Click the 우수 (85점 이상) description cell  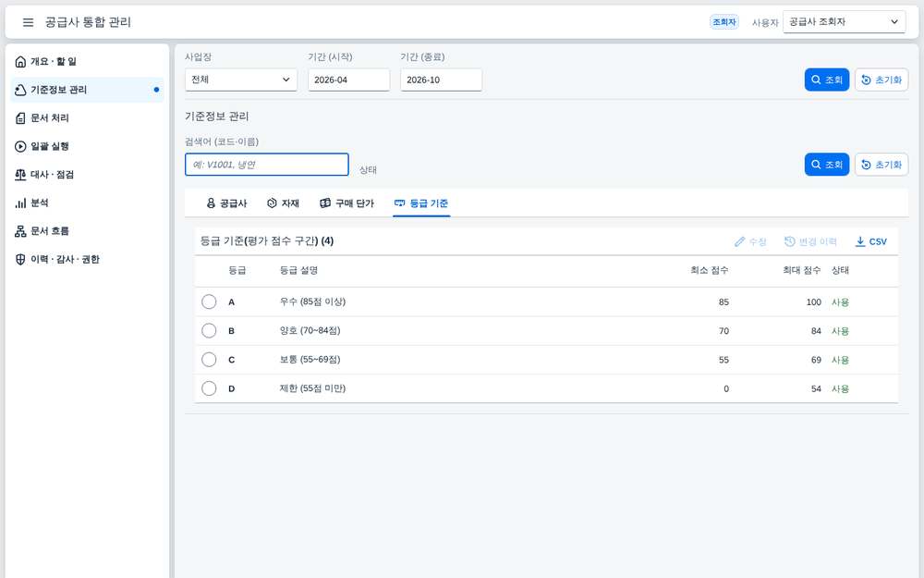pos(312,302)
